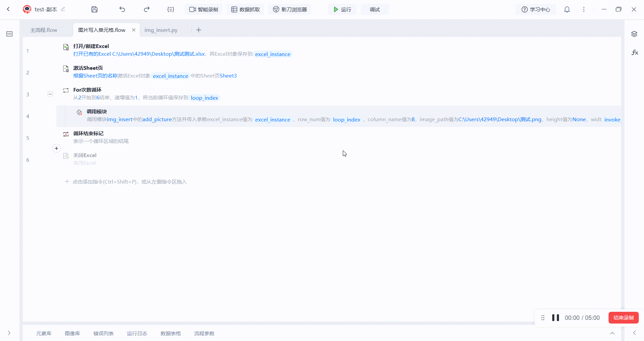Click the save icon in toolbar
Screen dimensions: 644x341
94,9
